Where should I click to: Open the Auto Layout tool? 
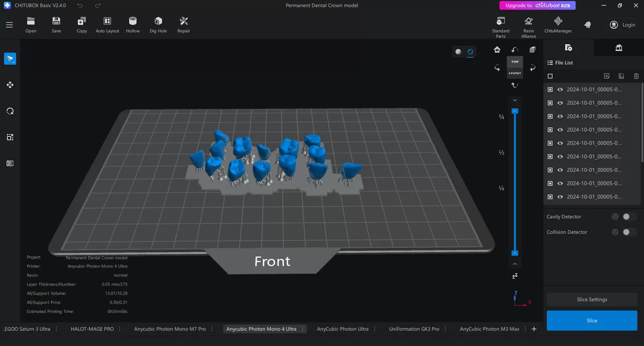107,24
